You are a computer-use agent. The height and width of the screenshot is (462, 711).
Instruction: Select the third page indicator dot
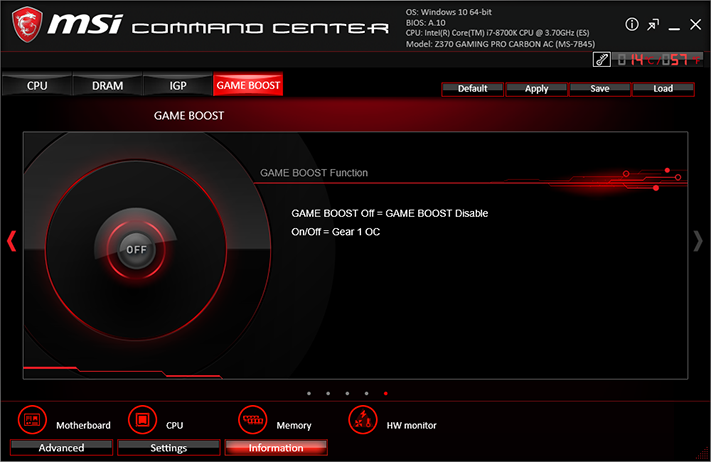(347, 394)
